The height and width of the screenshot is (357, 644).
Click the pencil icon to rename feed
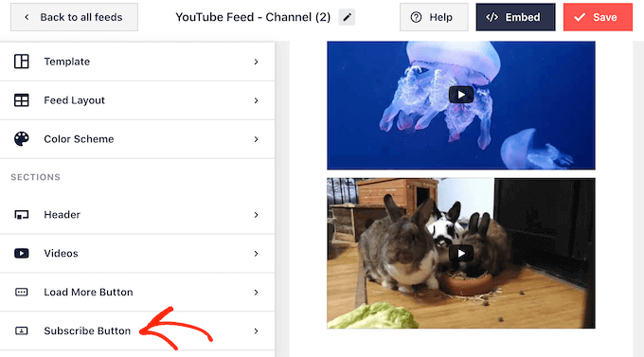coord(347,17)
